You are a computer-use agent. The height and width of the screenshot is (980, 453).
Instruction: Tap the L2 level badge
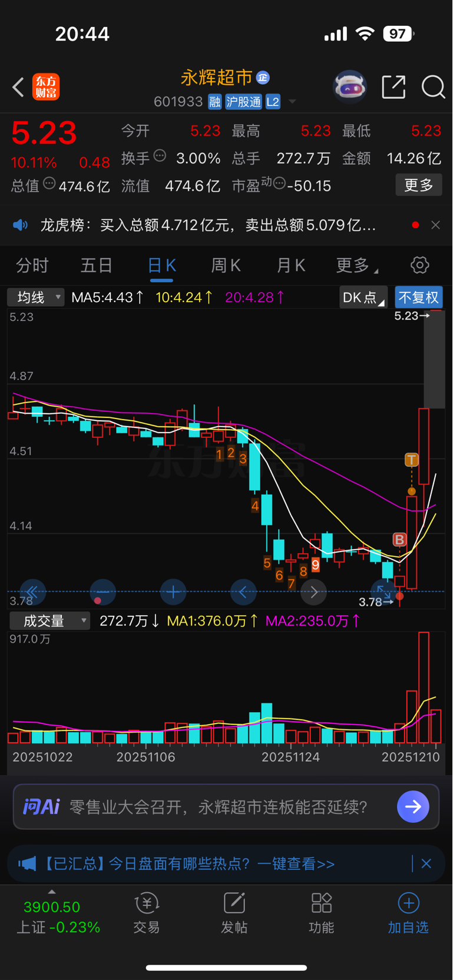273,102
